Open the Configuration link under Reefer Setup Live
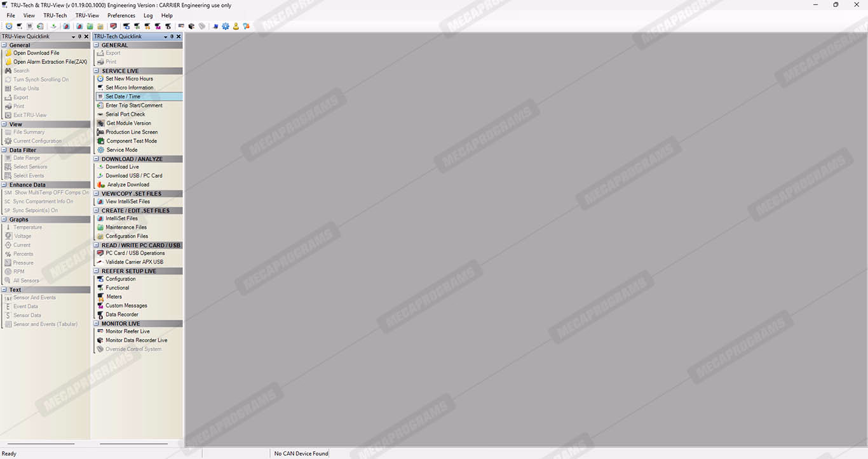Viewport: 868px width, 459px height. point(121,279)
